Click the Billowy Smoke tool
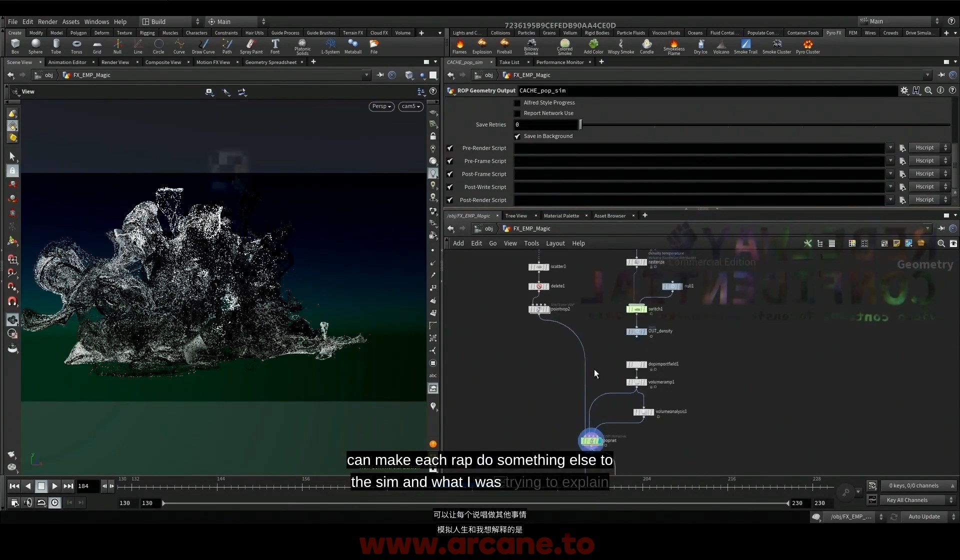The width and height of the screenshot is (960, 560). (531, 47)
